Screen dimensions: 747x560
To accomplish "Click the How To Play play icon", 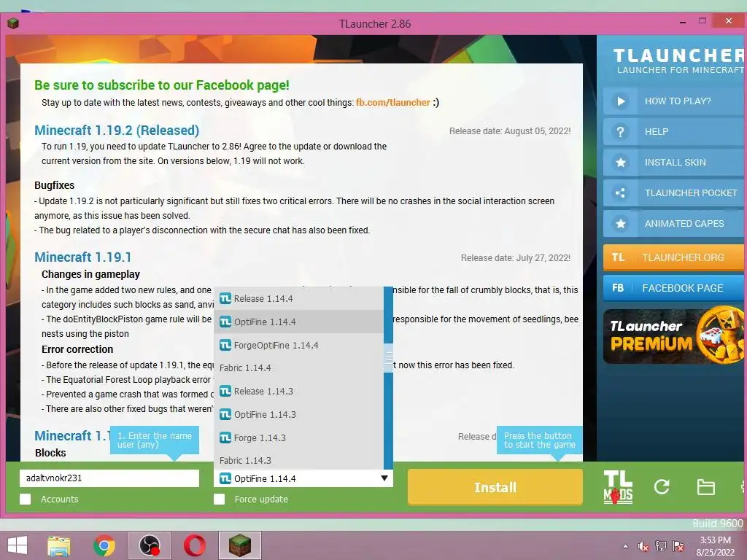I will click(620, 101).
